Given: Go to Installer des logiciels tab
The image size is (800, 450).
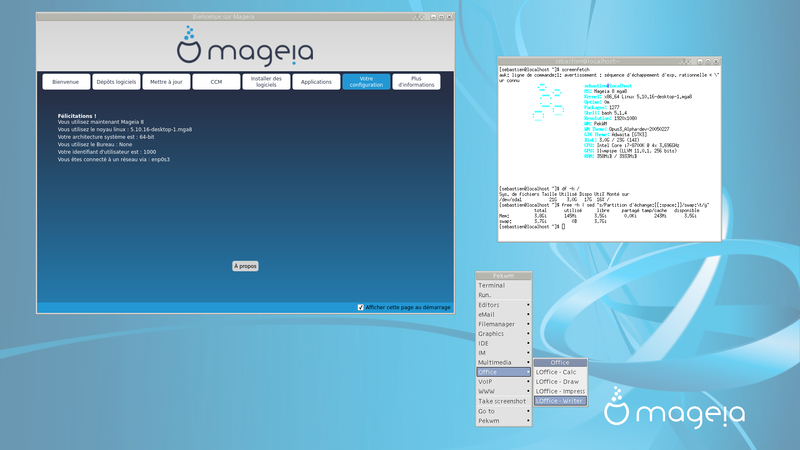Looking at the screenshot, I should click(x=266, y=82).
